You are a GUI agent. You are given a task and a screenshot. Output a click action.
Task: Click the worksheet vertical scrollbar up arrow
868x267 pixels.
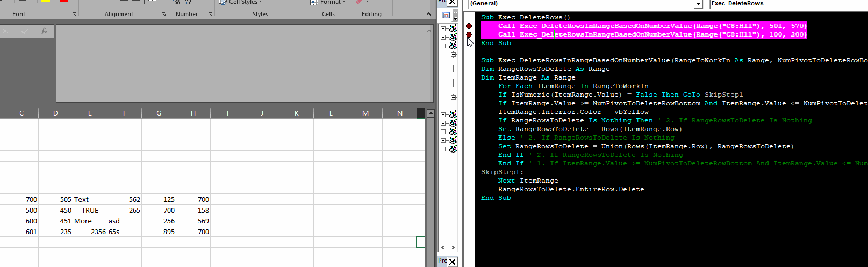431,113
